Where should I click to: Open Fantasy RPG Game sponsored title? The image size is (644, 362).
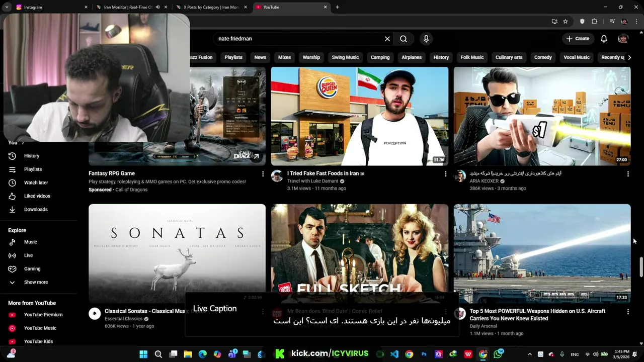click(112, 173)
